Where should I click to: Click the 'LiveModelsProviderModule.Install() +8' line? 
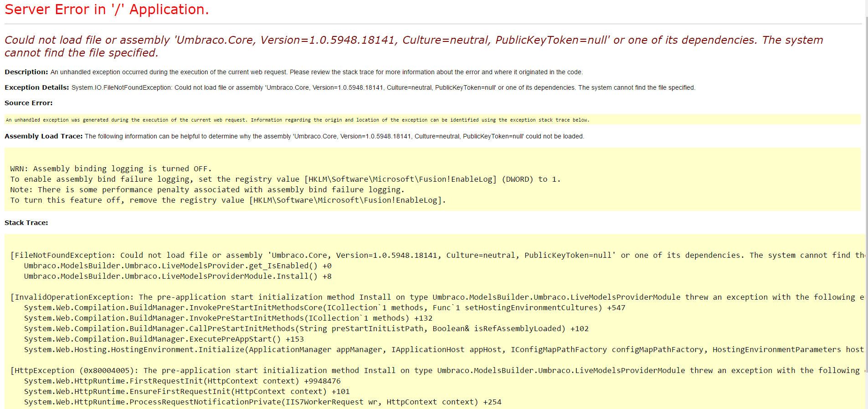pyautogui.click(x=178, y=276)
